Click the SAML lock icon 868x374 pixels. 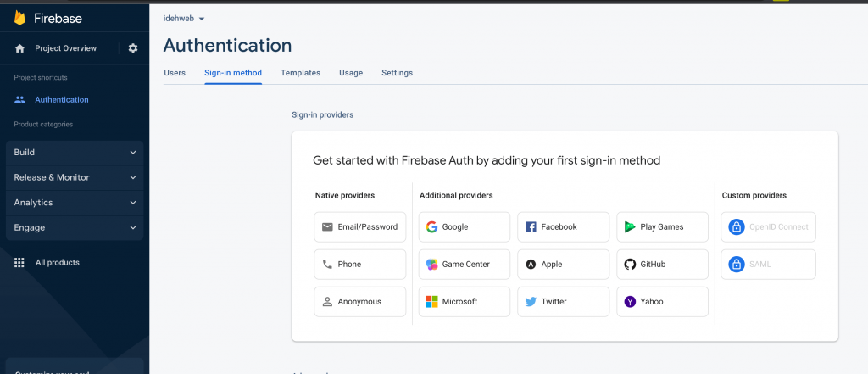[737, 265]
